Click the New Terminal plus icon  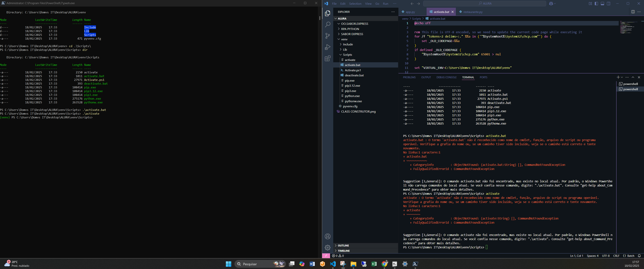click(618, 77)
